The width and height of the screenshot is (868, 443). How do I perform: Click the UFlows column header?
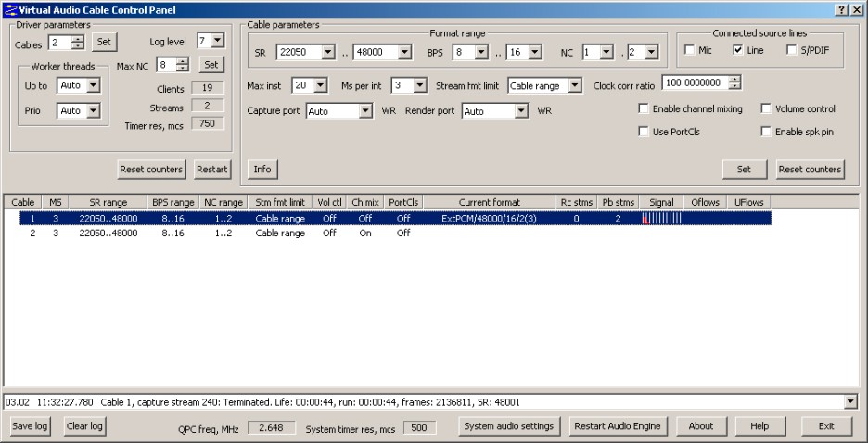point(749,202)
